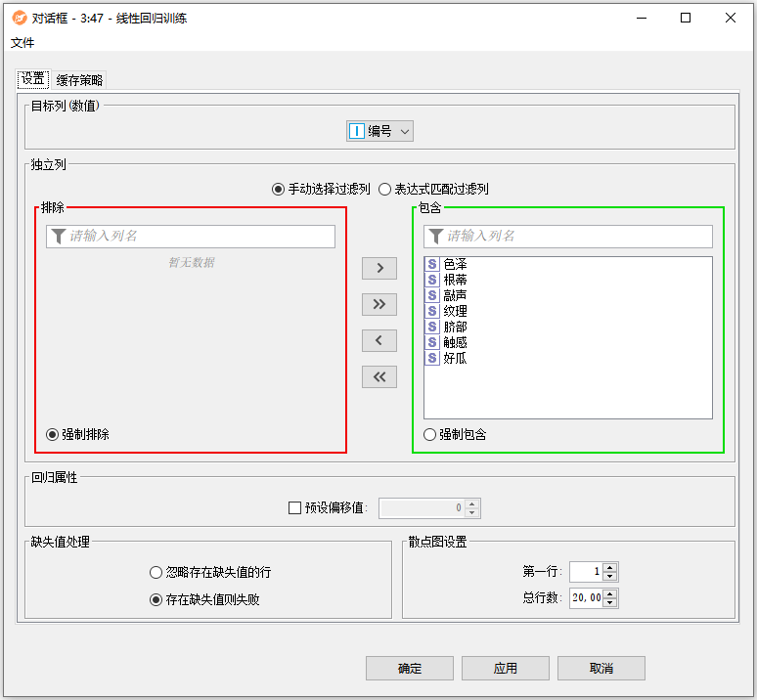The height and width of the screenshot is (700, 757).
Task: Choose the 强制包含 radio button
Action: 429,435
